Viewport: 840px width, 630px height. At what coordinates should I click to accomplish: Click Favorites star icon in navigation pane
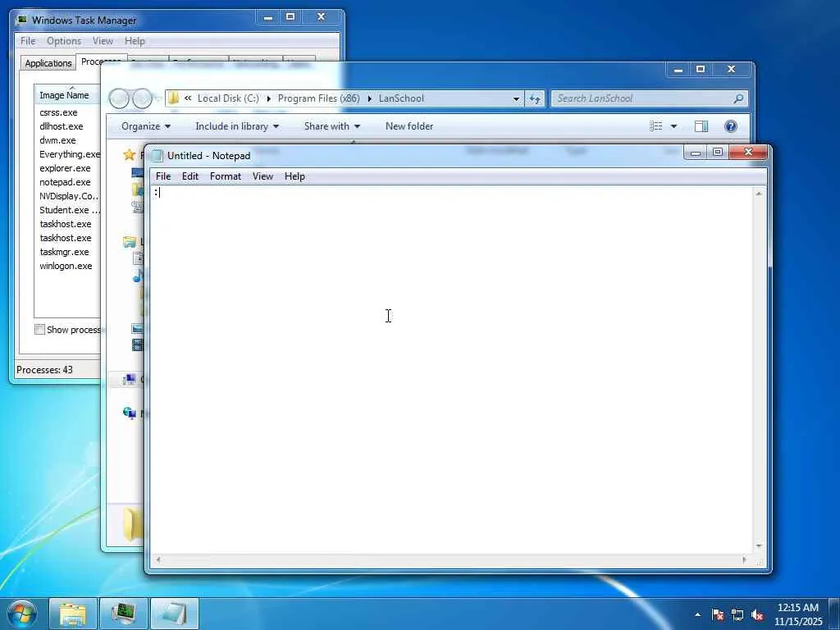[x=129, y=155]
